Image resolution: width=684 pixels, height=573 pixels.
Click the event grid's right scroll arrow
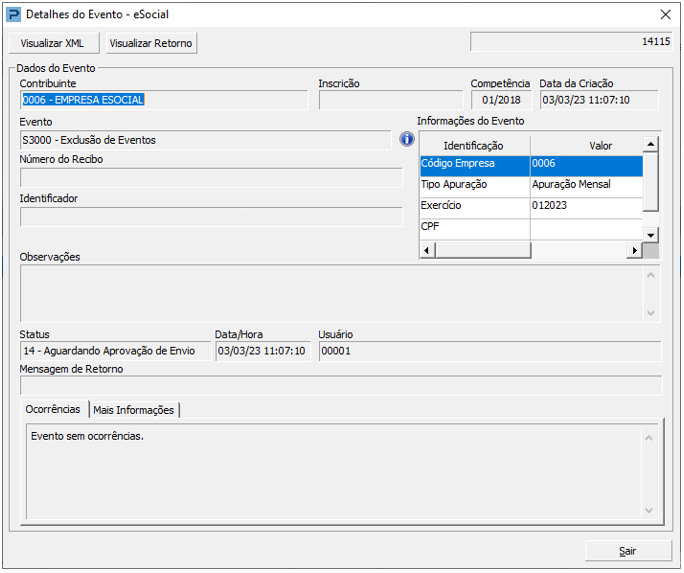pyautogui.click(x=635, y=251)
